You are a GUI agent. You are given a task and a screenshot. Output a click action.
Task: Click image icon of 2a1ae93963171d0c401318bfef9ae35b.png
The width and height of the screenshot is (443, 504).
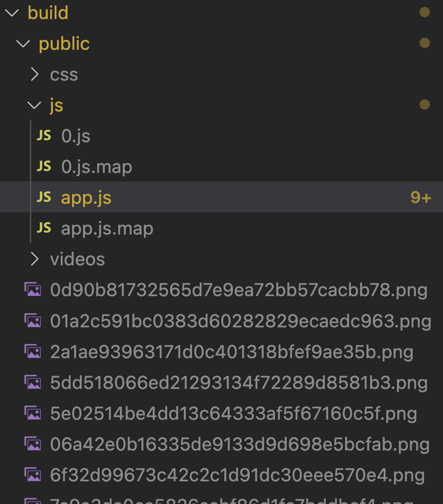tap(33, 351)
